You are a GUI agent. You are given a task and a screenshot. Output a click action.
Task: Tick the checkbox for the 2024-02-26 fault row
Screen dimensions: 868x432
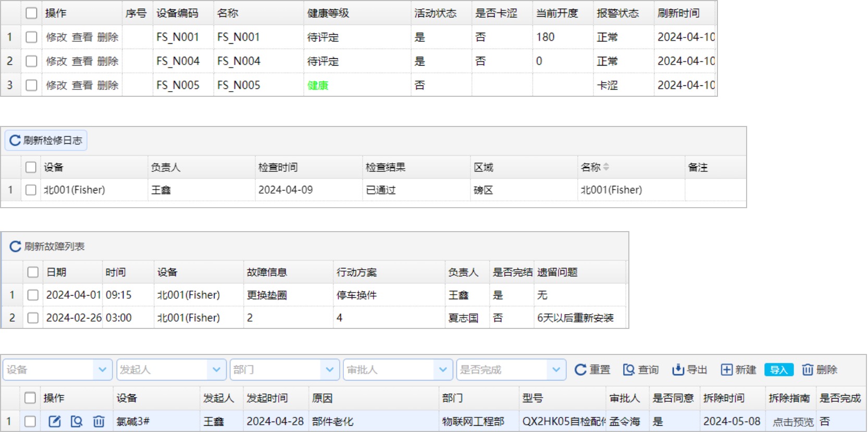coord(33,318)
